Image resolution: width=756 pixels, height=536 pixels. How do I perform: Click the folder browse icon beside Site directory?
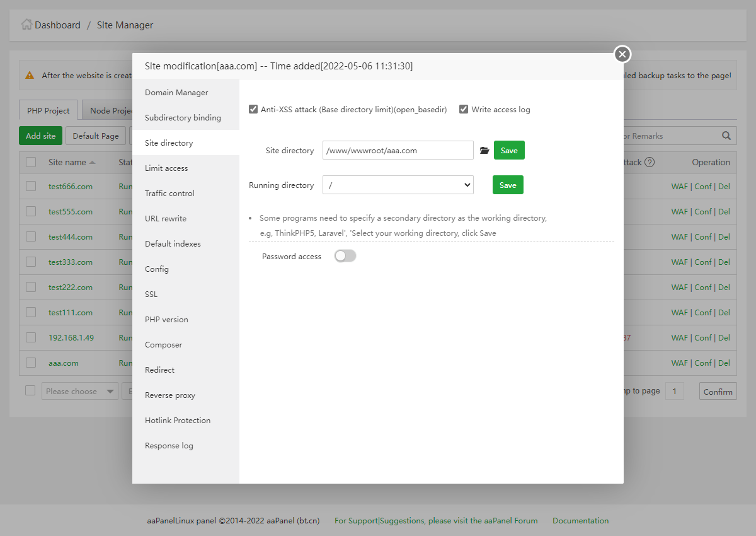[x=484, y=151]
